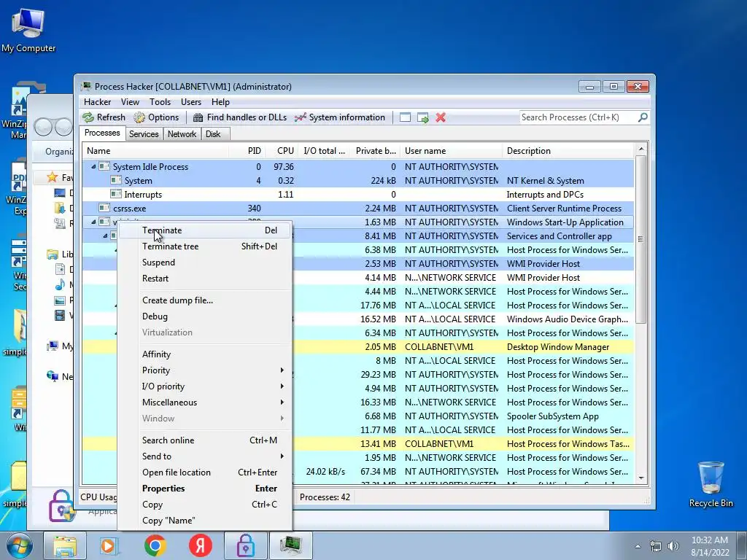Click the Interrupts row icon
Image resolution: width=747 pixels, height=560 pixels.
coord(116,194)
